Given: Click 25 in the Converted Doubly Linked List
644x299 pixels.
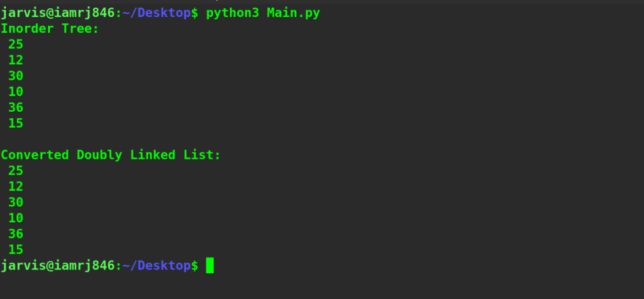Looking at the screenshot, I should 16,171.
